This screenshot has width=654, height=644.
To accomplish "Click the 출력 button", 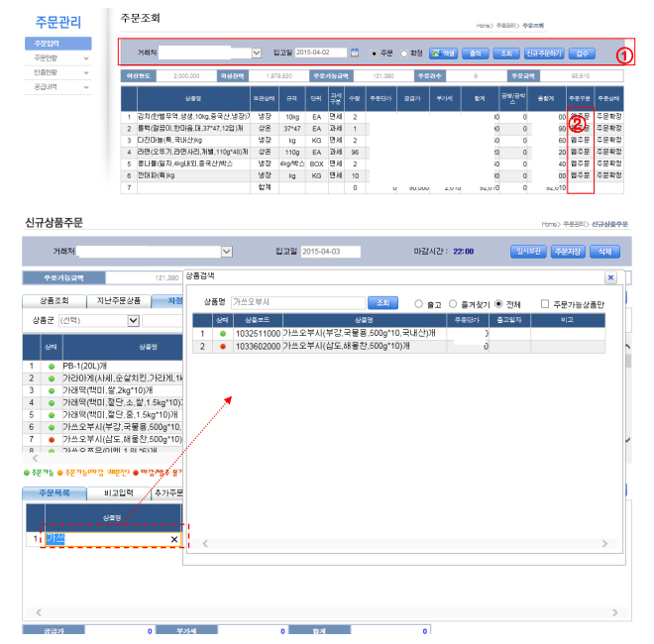I will (476, 54).
